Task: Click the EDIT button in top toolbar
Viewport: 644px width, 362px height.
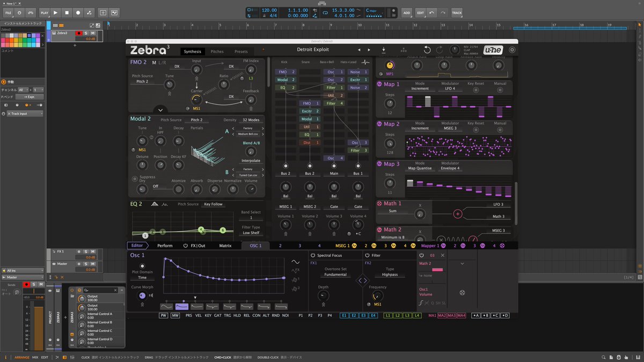Action: (x=421, y=12)
